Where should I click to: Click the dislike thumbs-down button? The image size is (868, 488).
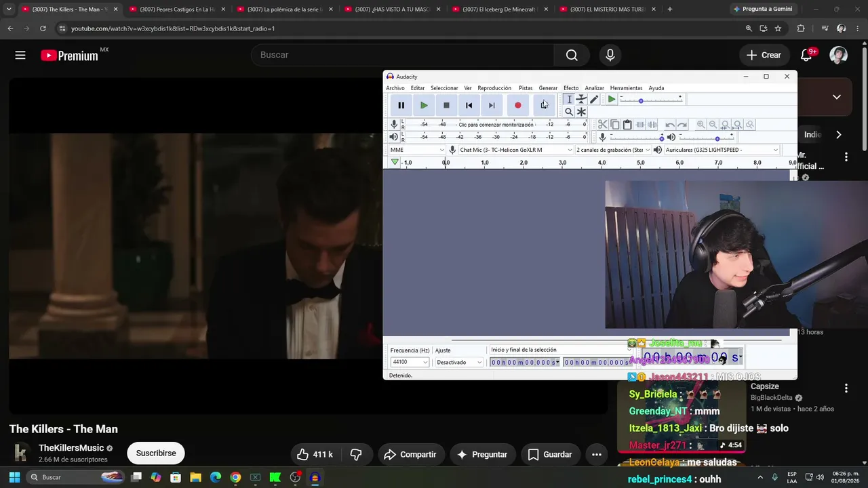(356, 454)
